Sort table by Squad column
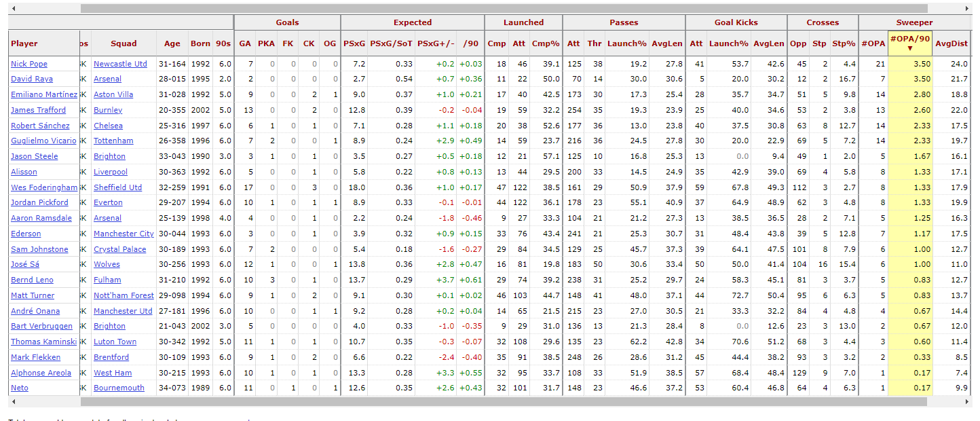 coord(124,44)
